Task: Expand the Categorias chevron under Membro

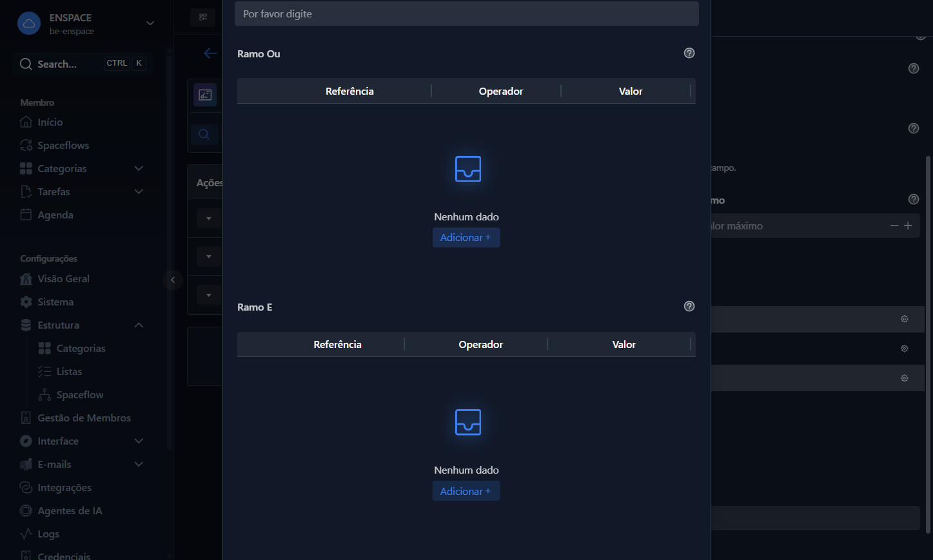Action: tap(139, 168)
